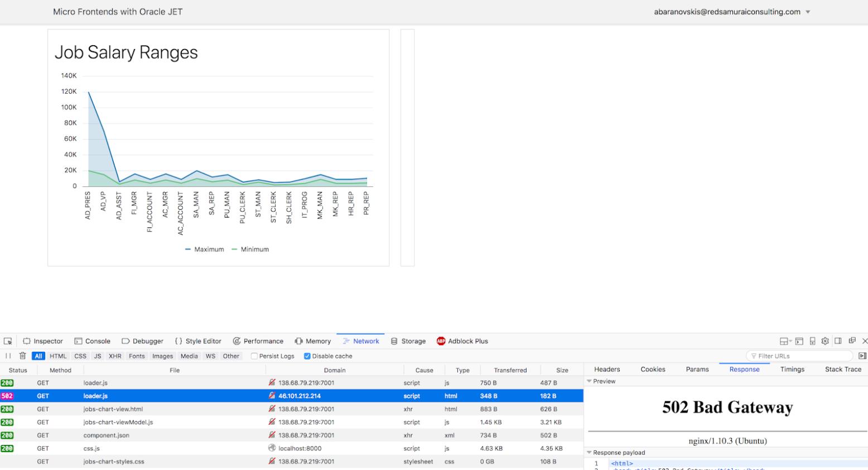
Task: Enable the Persist Logs checkbox
Action: (254, 356)
